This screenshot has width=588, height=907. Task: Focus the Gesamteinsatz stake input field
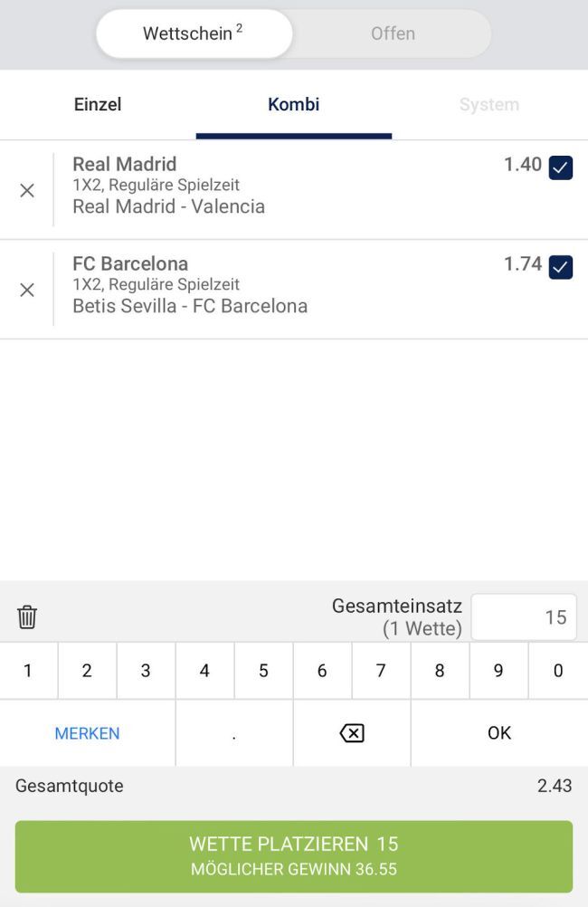click(x=523, y=617)
